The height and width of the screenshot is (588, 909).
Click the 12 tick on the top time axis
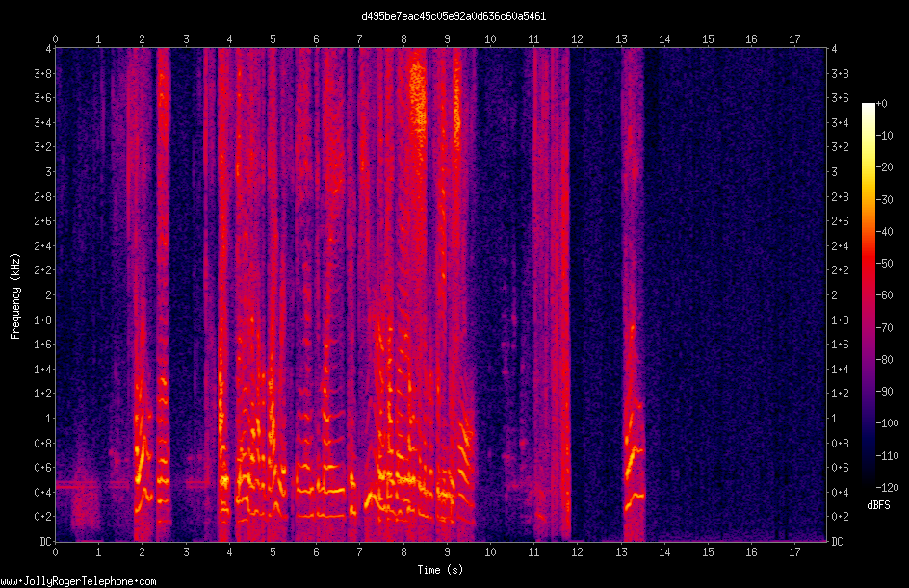click(578, 39)
